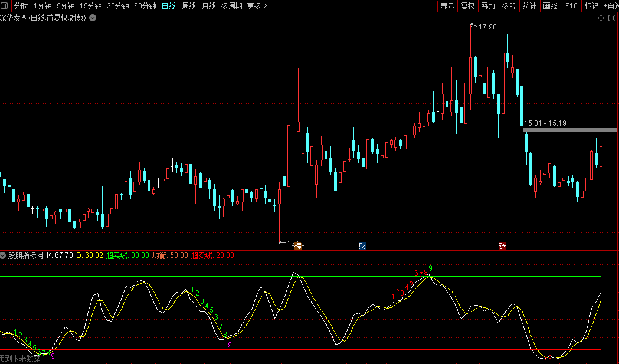Click the 涨 badge icon below chart
This screenshot has height=364, width=619.
pos(502,246)
